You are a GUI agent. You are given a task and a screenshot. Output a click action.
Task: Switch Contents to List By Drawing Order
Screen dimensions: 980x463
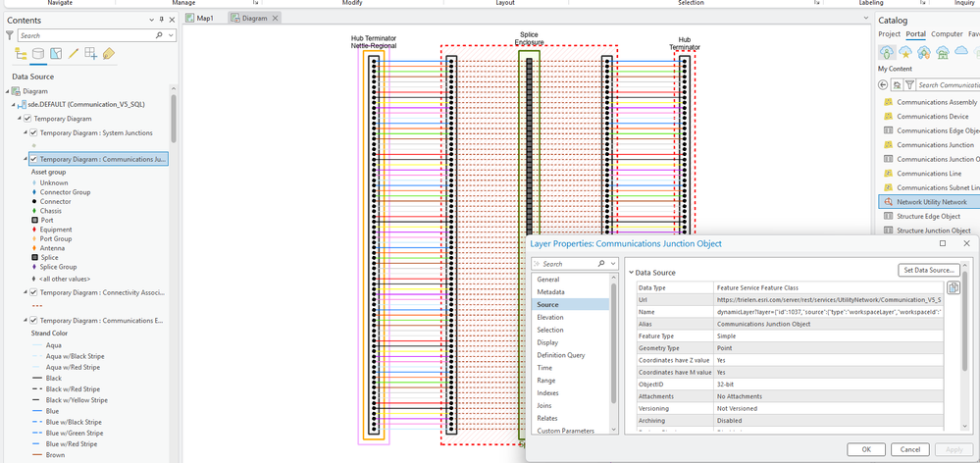click(21, 54)
